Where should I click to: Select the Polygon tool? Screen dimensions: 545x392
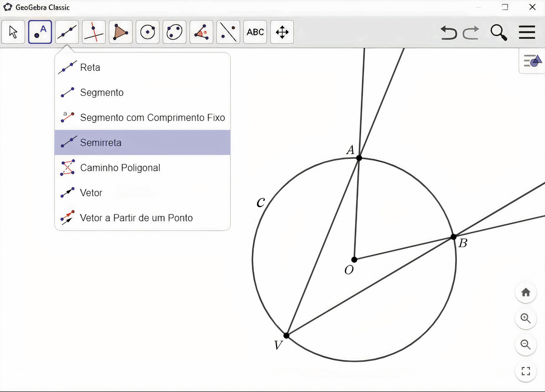[121, 32]
